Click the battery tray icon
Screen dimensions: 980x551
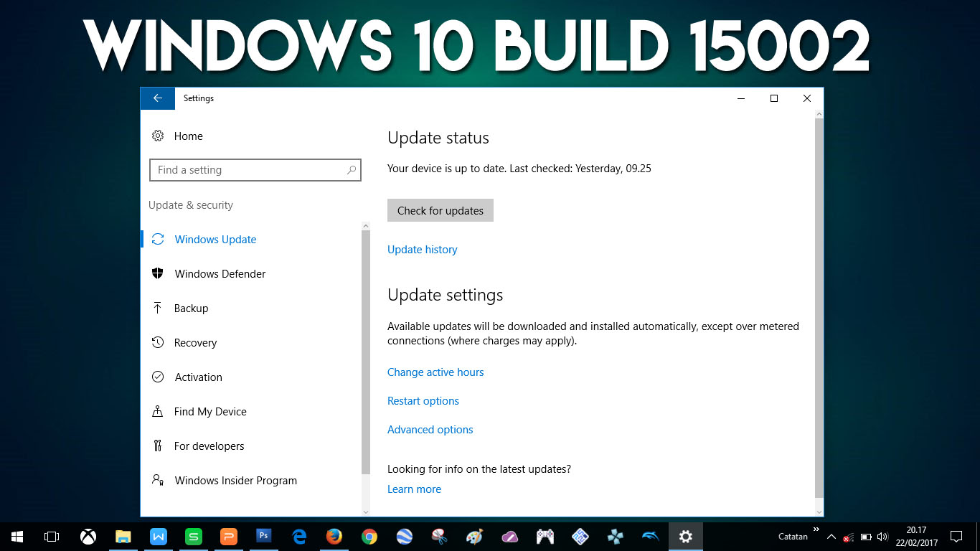(x=866, y=537)
